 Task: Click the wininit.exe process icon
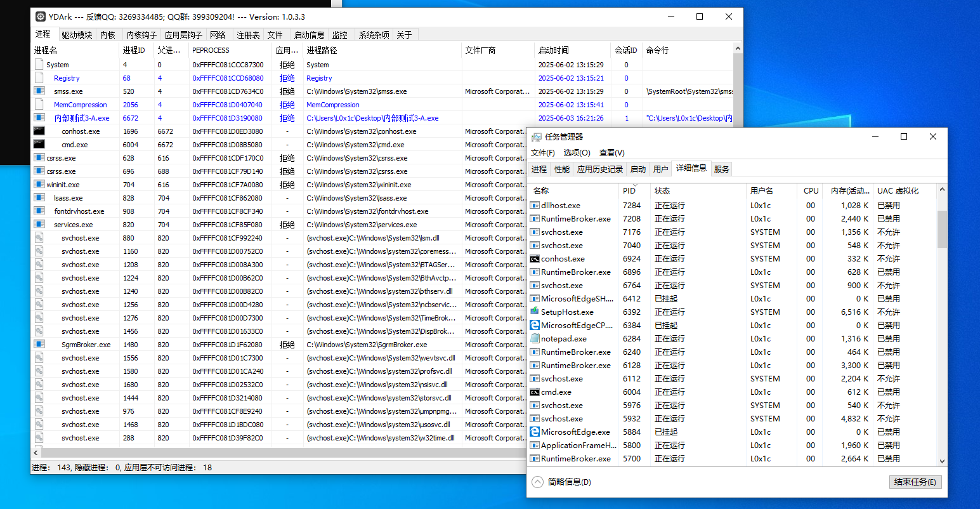pos(39,185)
